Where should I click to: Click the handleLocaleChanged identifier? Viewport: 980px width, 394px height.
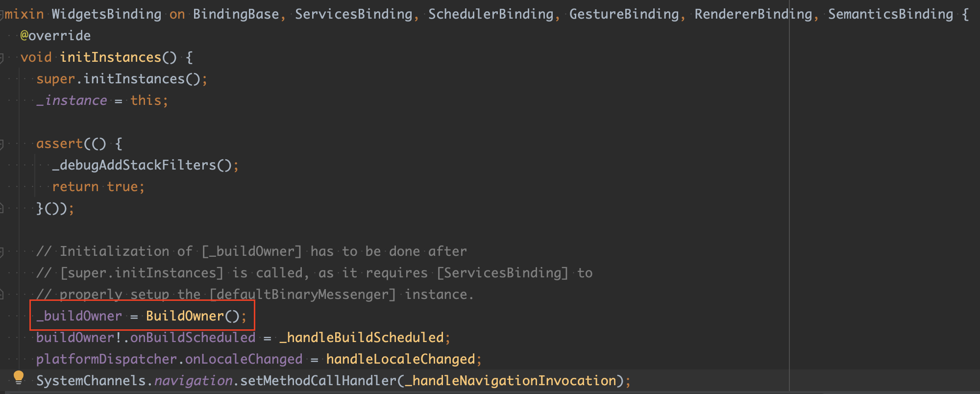coord(400,359)
